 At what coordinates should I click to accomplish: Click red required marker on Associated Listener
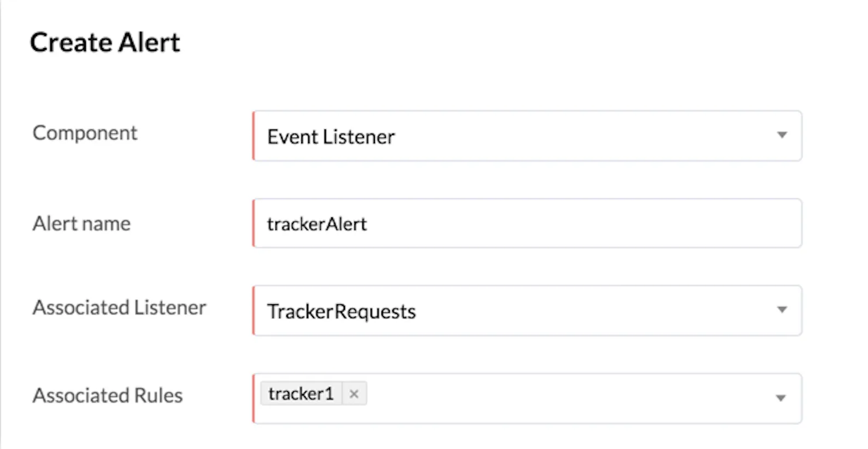tap(253, 310)
